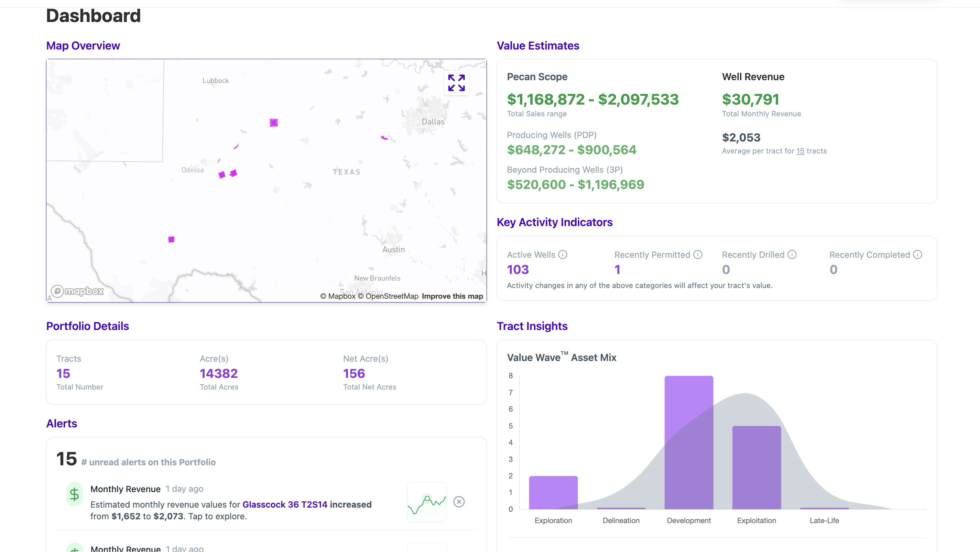
Task: Click the Improve this map link
Action: pyautogui.click(x=452, y=296)
